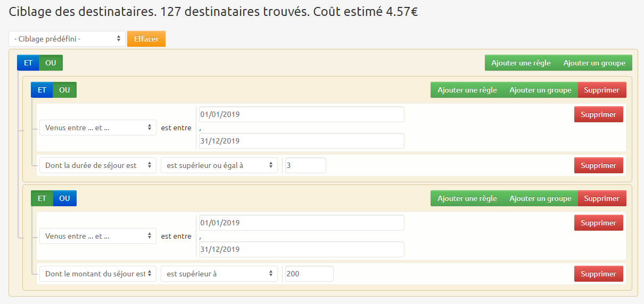Open the 'Dont le montant du séjour est' dropdown
Viewport: 644px width, 304px height.
click(98, 274)
